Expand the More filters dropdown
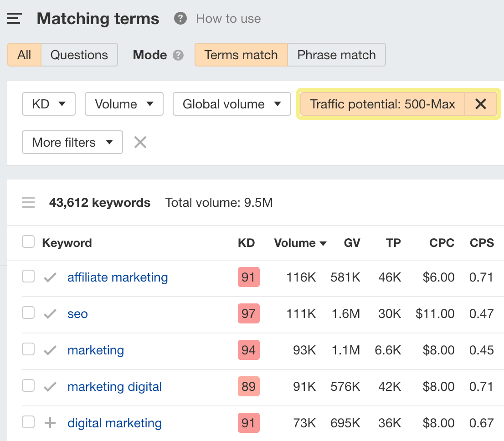This screenshot has height=441, width=504. [72, 142]
